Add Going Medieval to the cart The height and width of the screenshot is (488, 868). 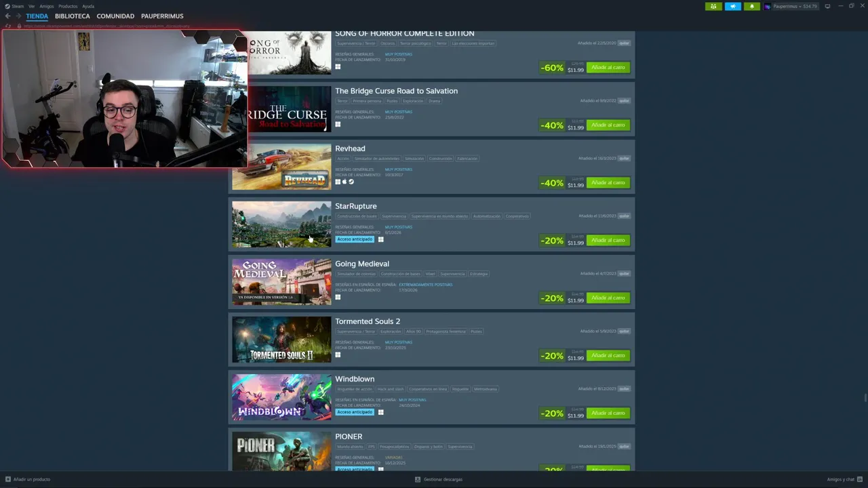[608, 298]
